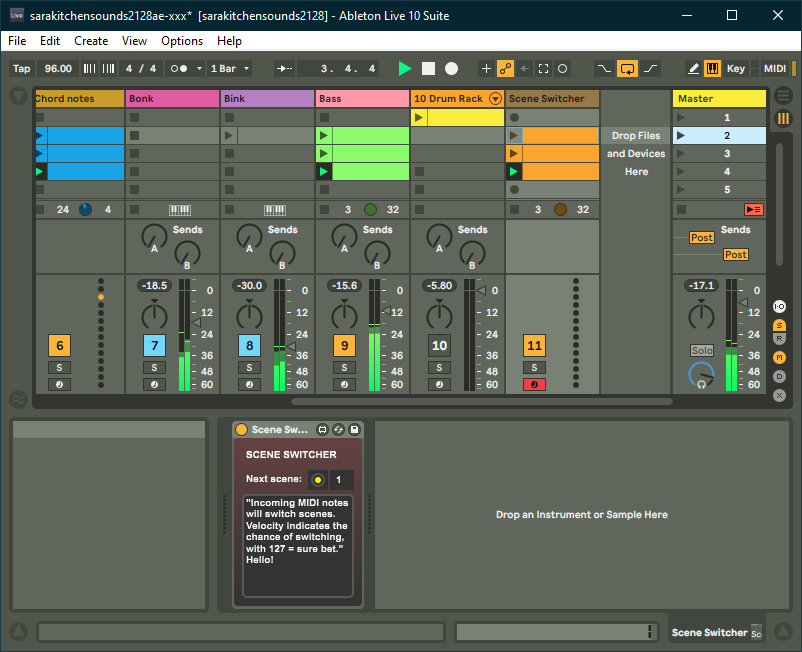The width and height of the screenshot is (802, 652).
Task: Deactivate track 9 Bass with its activator button
Action: [344, 346]
